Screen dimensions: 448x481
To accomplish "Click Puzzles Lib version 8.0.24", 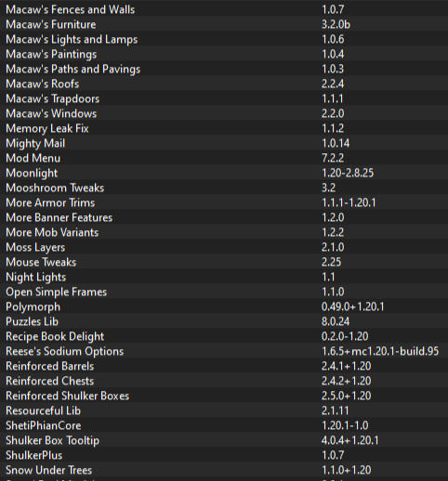I will (336, 321).
